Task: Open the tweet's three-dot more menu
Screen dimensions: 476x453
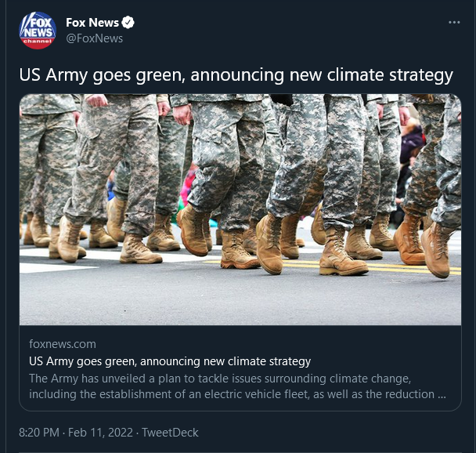Action: tap(454, 23)
